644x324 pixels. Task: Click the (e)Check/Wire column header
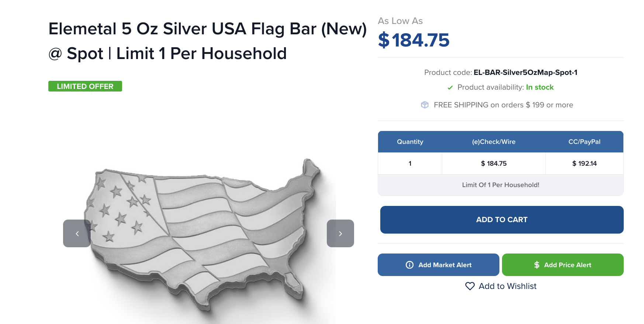[x=494, y=142]
